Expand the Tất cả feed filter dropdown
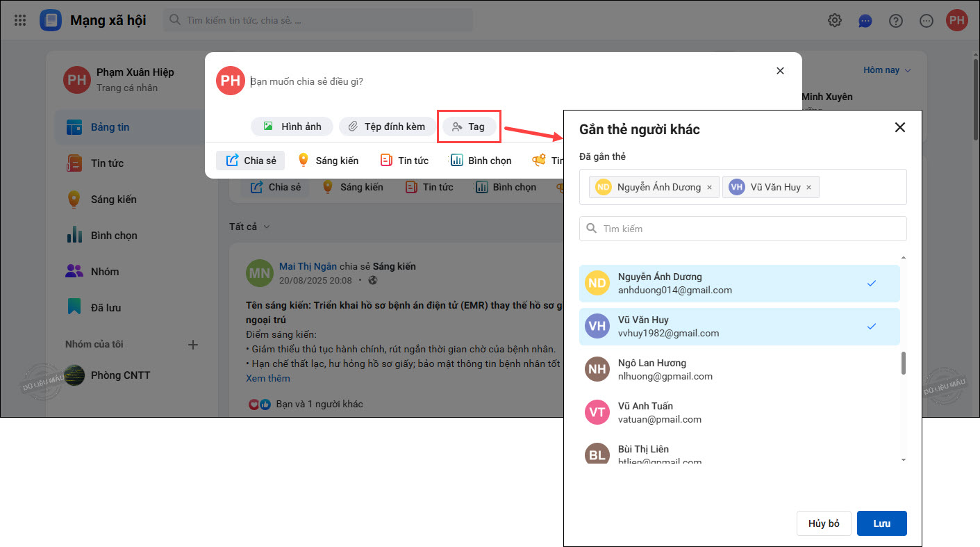Viewport: 980px width, 547px height. (x=249, y=227)
